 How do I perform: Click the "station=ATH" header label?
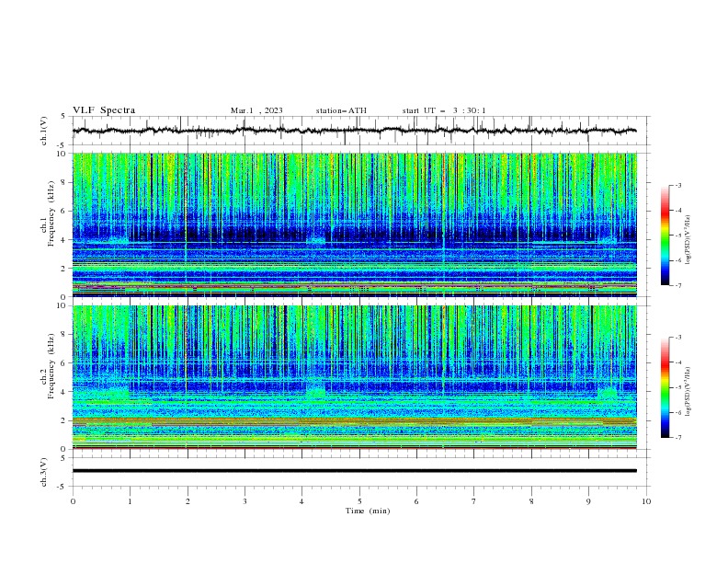click(341, 110)
